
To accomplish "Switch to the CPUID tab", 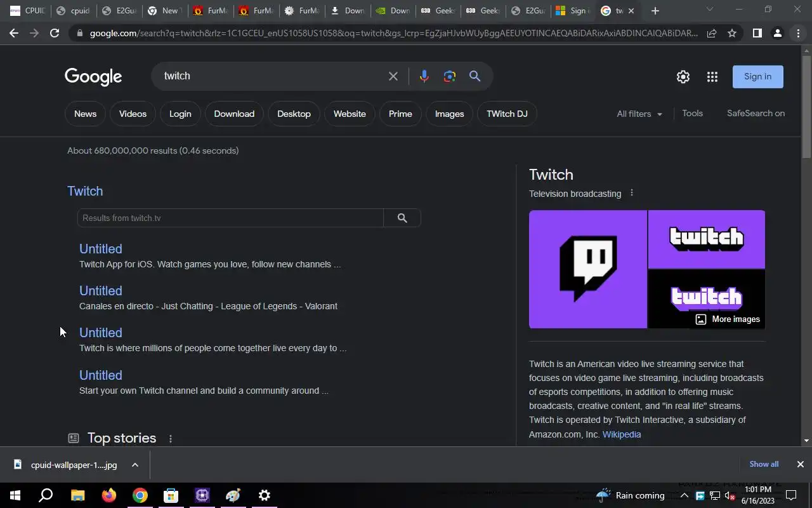I will pyautogui.click(x=27, y=11).
